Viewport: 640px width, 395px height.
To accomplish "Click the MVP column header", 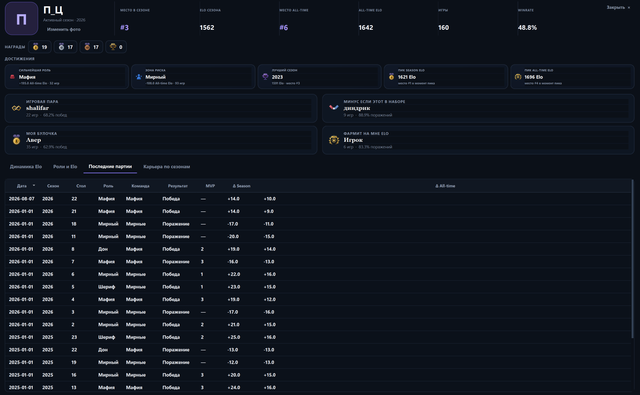I will tap(210, 186).
